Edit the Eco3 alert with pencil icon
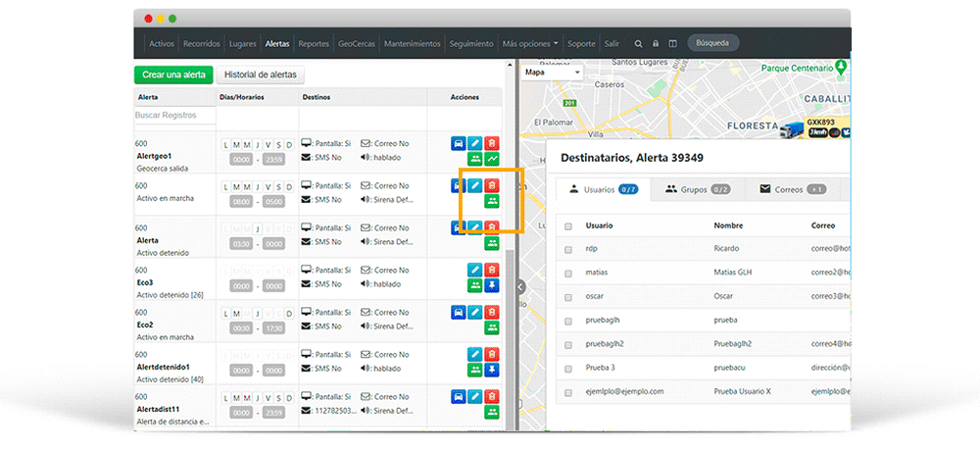Viewport: 980px width, 451px height. pos(475,271)
